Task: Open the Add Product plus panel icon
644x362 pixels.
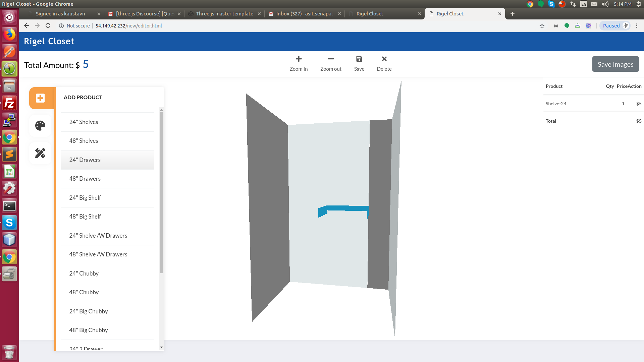Action: coord(40,98)
